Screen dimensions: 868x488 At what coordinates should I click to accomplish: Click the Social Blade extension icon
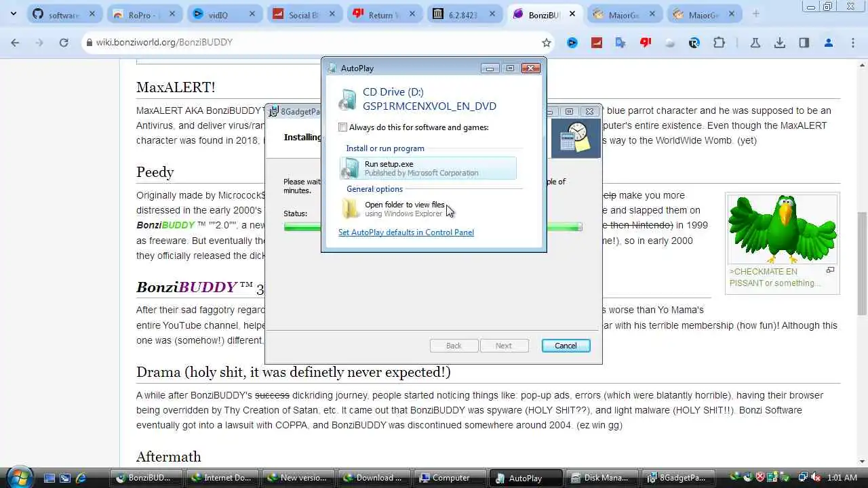pos(597,43)
